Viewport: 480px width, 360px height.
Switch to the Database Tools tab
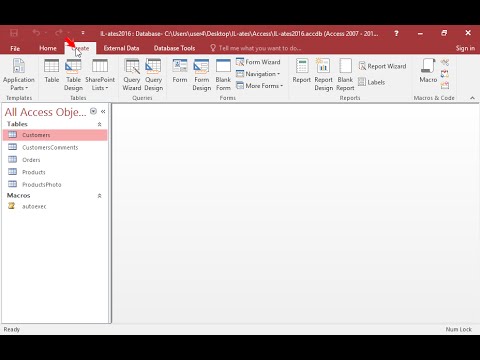point(174,48)
